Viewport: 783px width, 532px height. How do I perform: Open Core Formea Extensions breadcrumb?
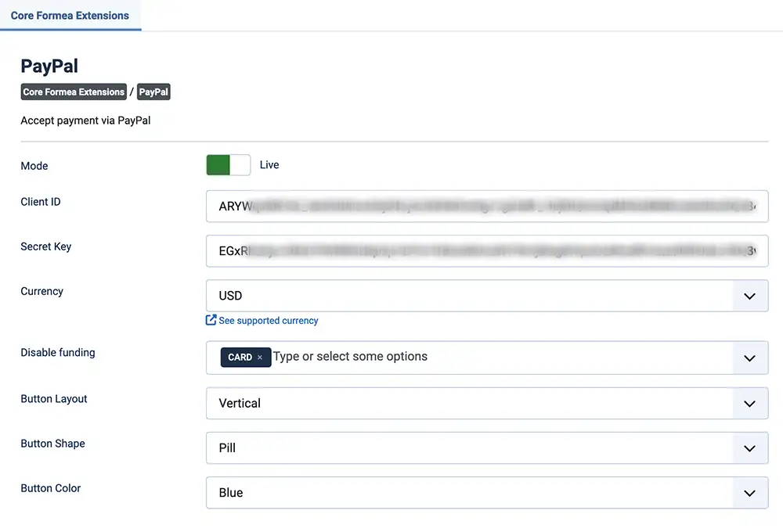(74, 92)
